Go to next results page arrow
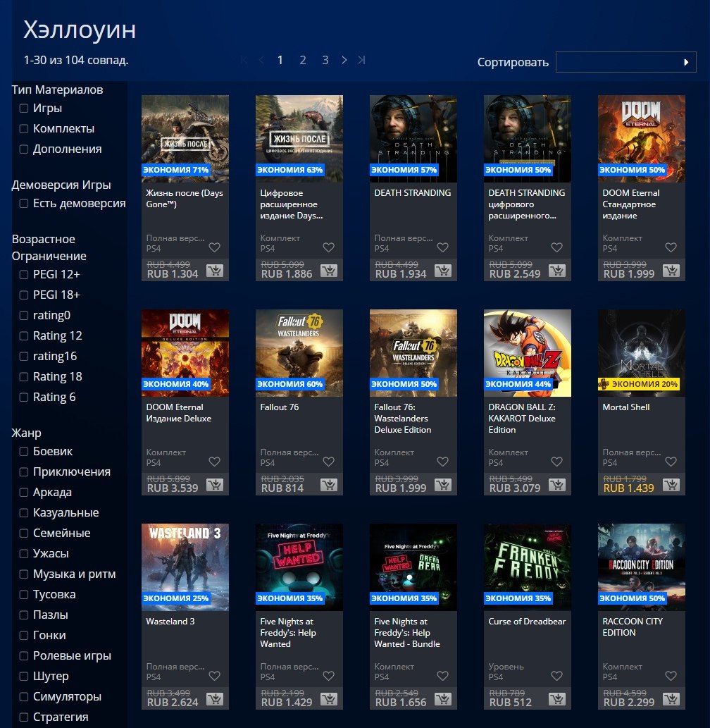 pyautogui.click(x=344, y=60)
